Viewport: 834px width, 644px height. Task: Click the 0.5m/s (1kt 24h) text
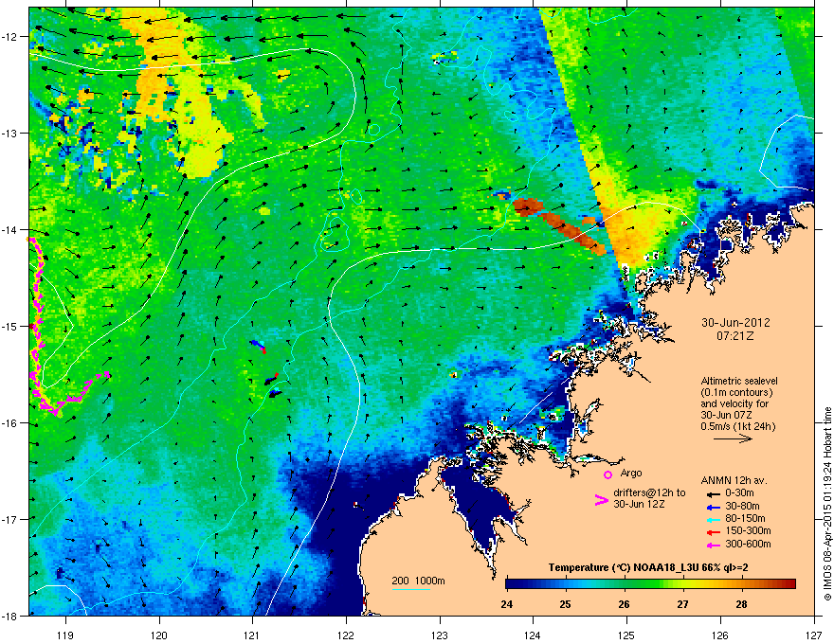coord(737,426)
